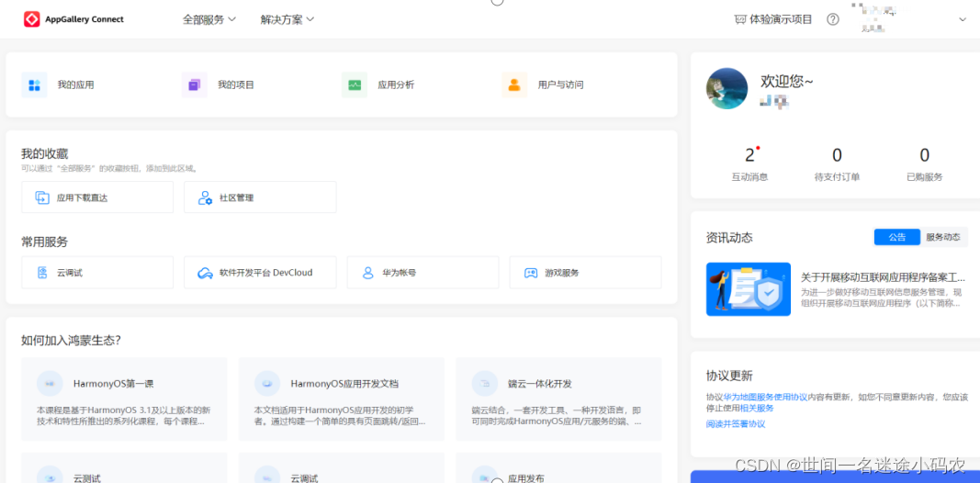Click 阅读并签署协议 link
Screen dimensions: 980x483
tap(736, 424)
